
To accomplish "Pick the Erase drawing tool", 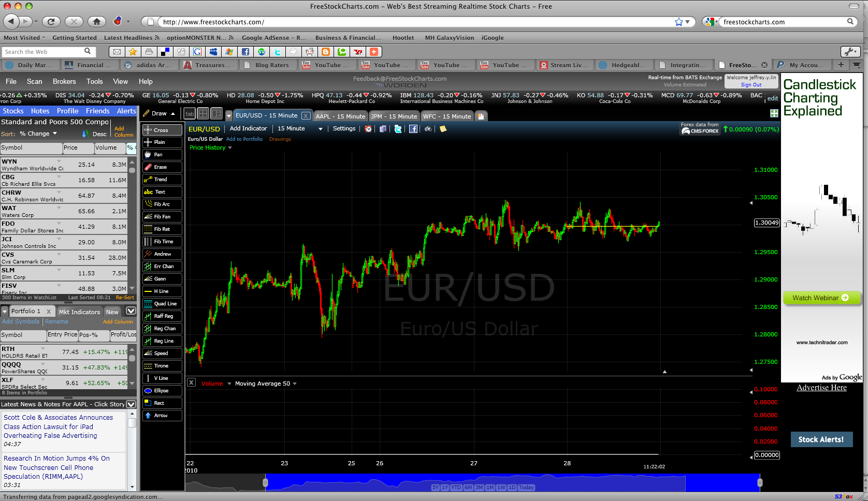I will (162, 167).
